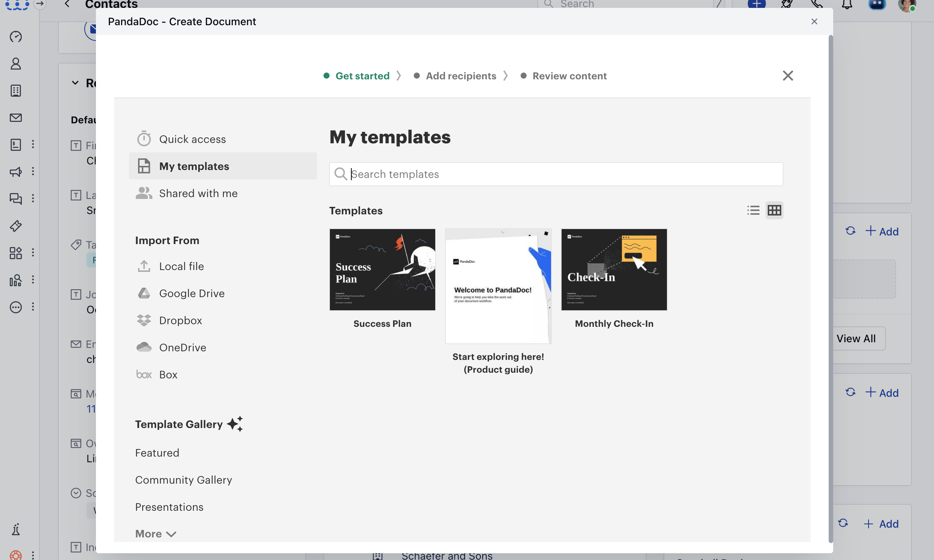Click the dialog vertical scrollbar

tap(830, 289)
